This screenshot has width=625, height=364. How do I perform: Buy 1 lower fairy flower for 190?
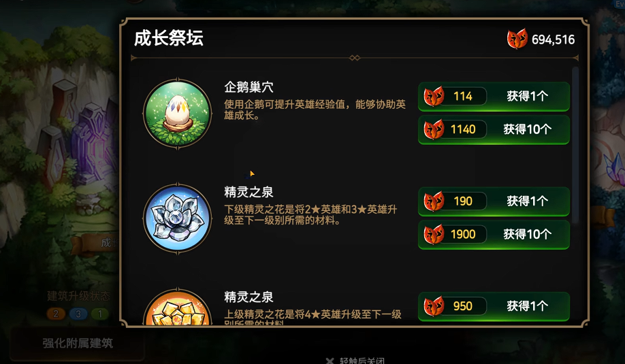pos(494,201)
